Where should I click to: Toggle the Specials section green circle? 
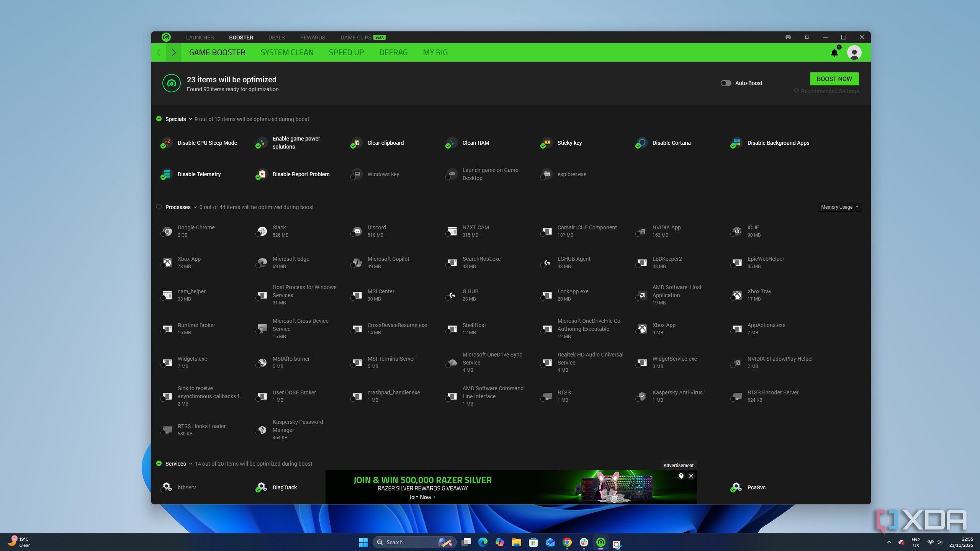point(159,119)
